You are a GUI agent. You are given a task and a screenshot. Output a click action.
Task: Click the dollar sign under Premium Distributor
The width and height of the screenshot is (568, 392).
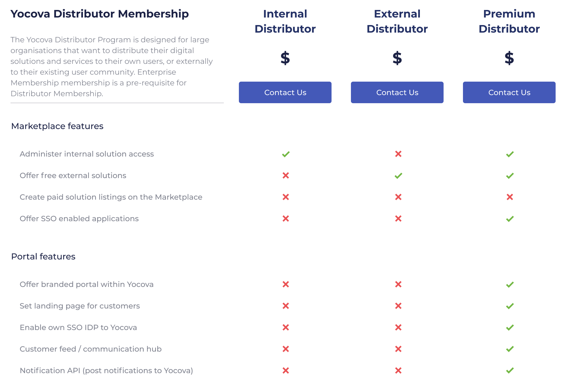(509, 58)
